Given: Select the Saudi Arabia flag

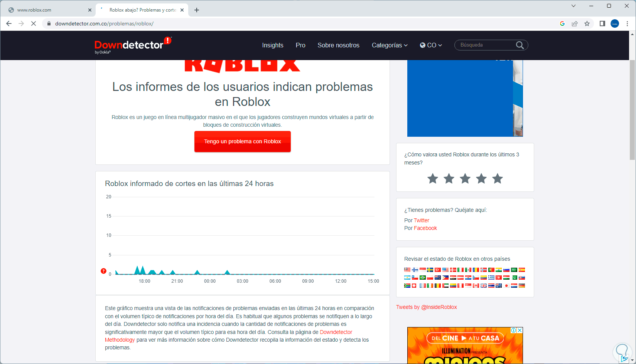Looking at the screenshot, I should click(514, 270).
